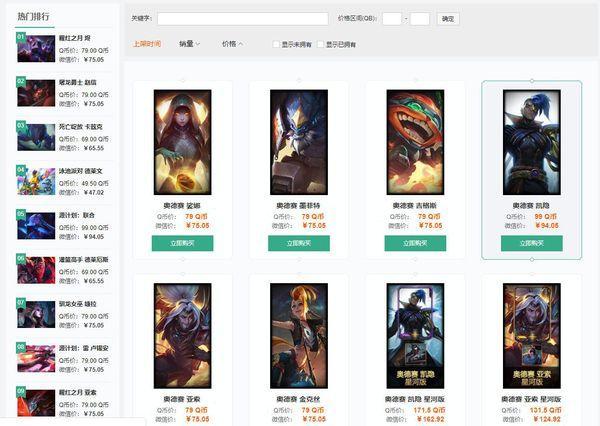Open the 奥德赛 吉格斯 skin image
The image size is (600, 426).
coord(415,142)
